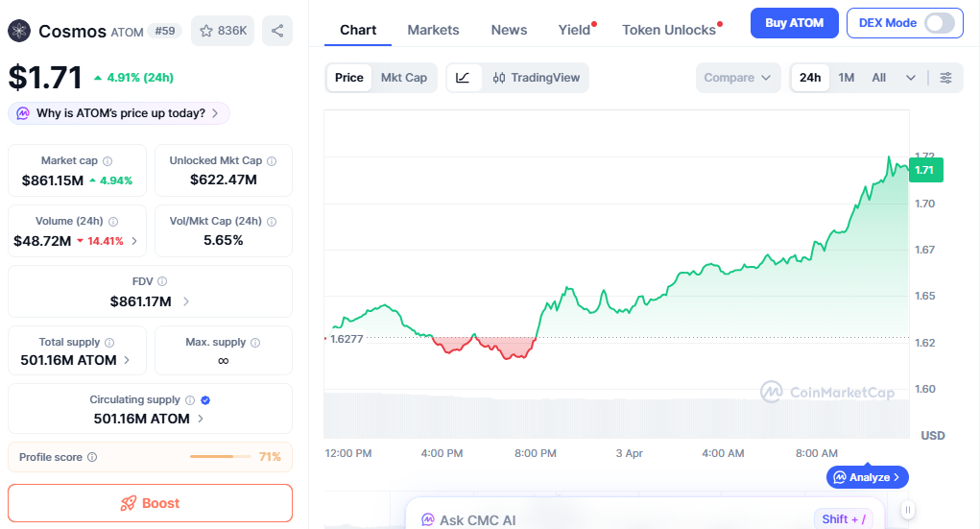Select the Mkt Cap chart option

404,78
